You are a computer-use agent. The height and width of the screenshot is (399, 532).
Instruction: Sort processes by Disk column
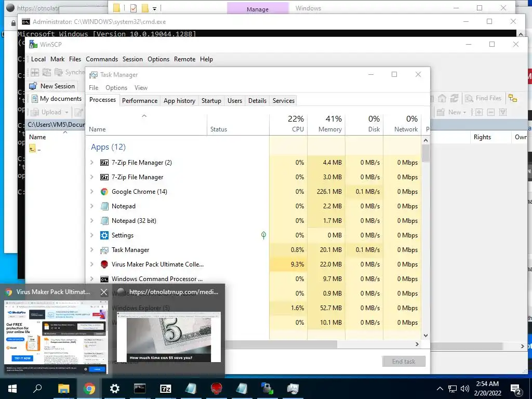coord(364,124)
